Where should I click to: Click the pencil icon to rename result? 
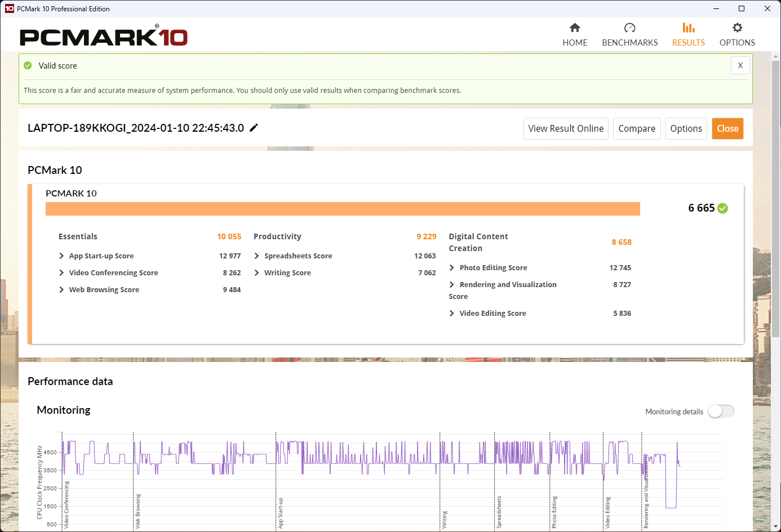tap(254, 128)
